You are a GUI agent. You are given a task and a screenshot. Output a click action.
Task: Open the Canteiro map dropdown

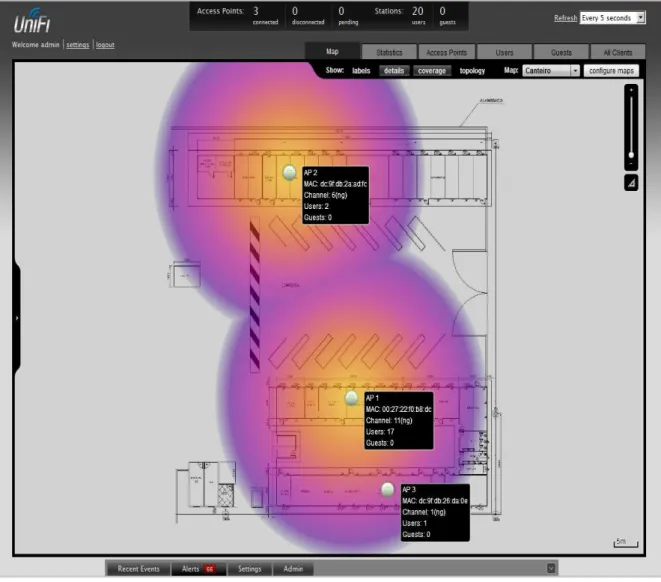[551, 71]
